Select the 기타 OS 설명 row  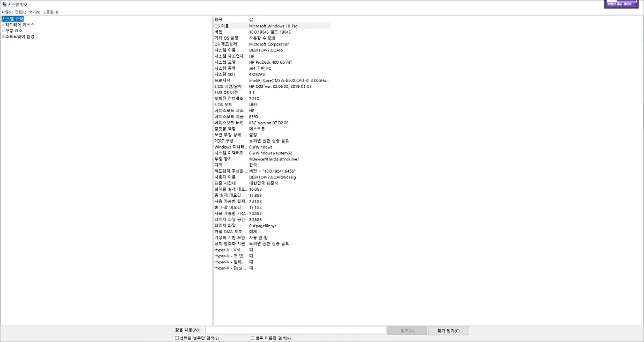272,38
